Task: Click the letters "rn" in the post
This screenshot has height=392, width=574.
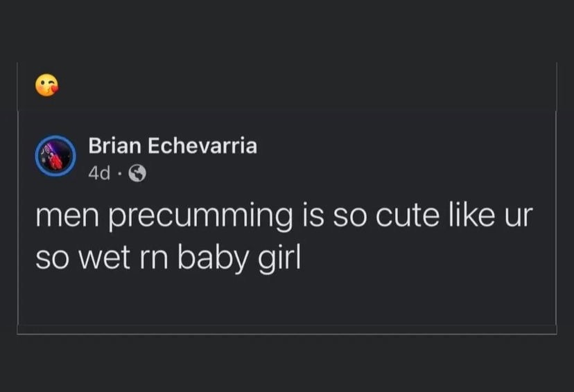Action: 154,260
